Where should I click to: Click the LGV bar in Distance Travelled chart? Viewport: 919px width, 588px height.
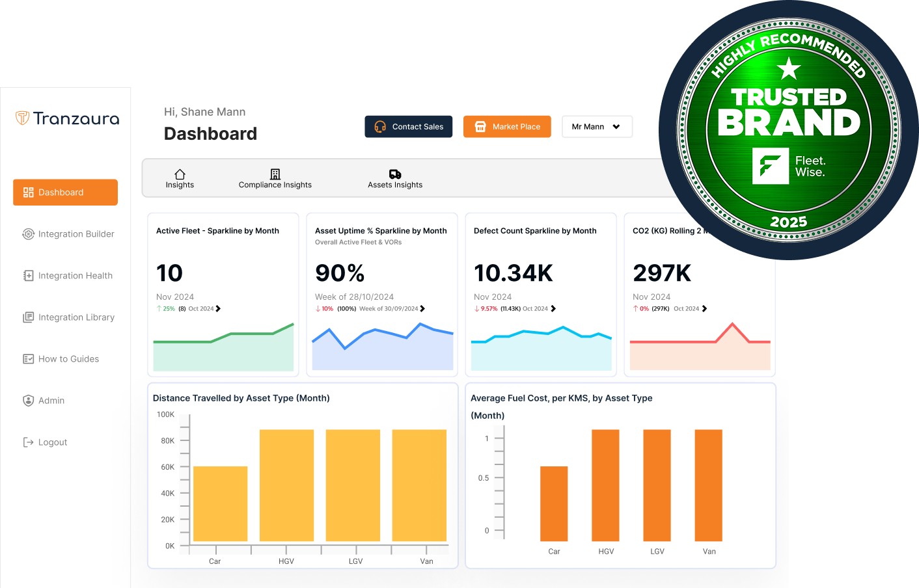tap(353, 485)
